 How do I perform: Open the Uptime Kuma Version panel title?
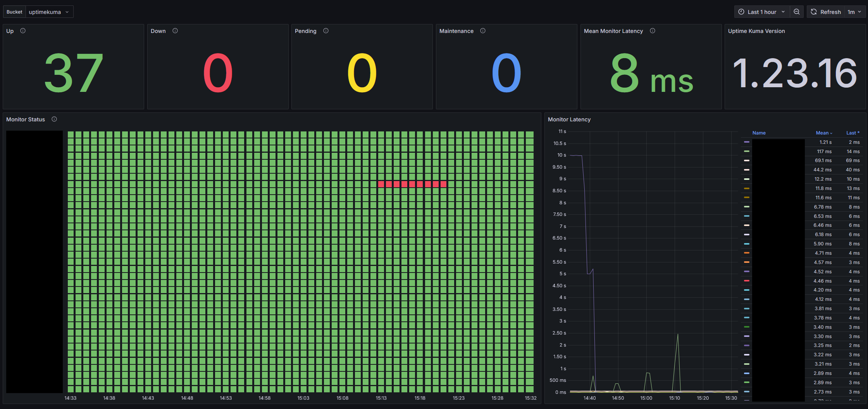coord(756,31)
